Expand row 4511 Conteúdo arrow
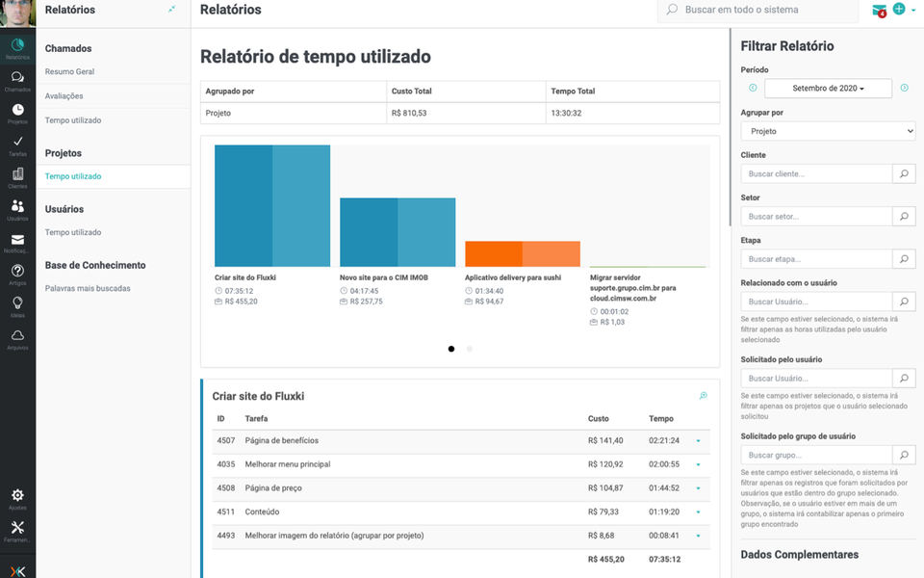 [x=699, y=512]
